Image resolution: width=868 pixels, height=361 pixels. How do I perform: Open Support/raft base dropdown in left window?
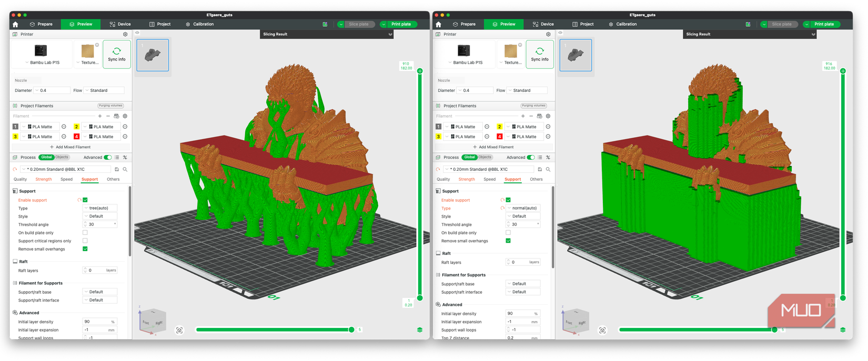pos(100,292)
